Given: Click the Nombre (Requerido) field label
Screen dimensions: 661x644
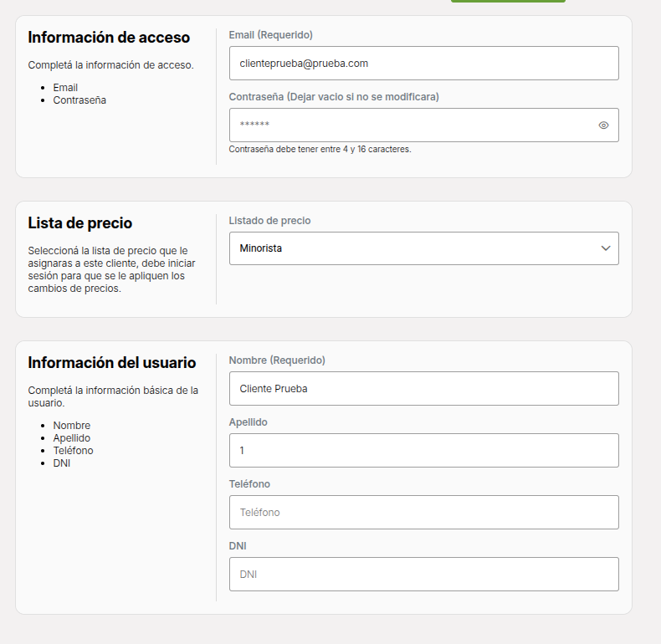Looking at the screenshot, I should pyautogui.click(x=277, y=360).
